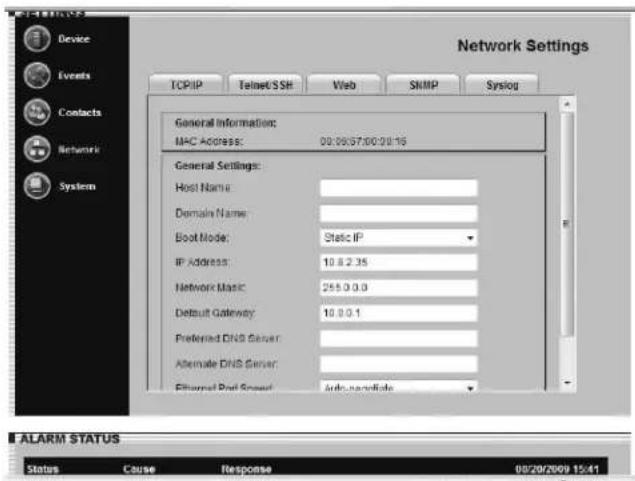Viewport: 635px width, 481px height.
Task: Click the Cause column header
Action: click(x=139, y=469)
